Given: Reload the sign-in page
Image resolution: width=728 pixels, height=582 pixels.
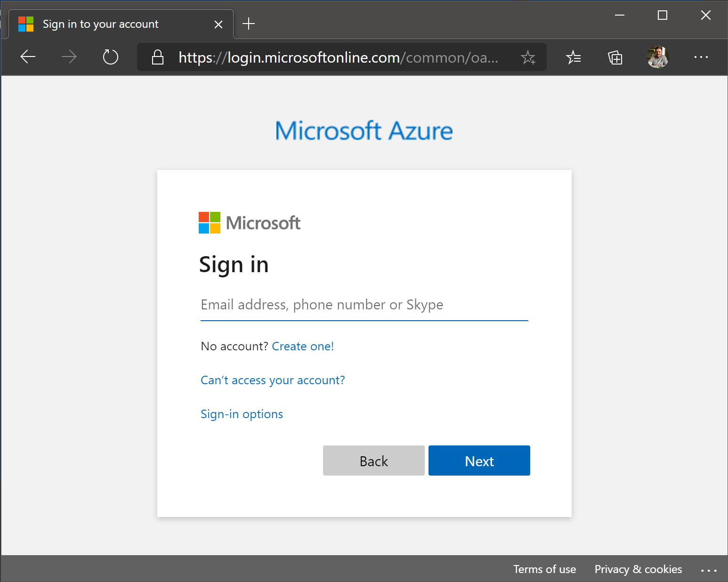Looking at the screenshot, I should click(111, 57).
